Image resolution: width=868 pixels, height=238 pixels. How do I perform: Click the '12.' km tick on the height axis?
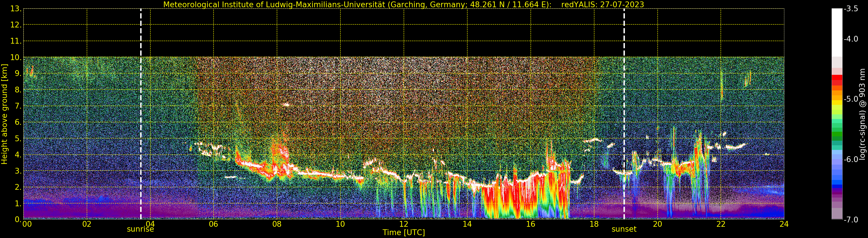pos(16,25)
